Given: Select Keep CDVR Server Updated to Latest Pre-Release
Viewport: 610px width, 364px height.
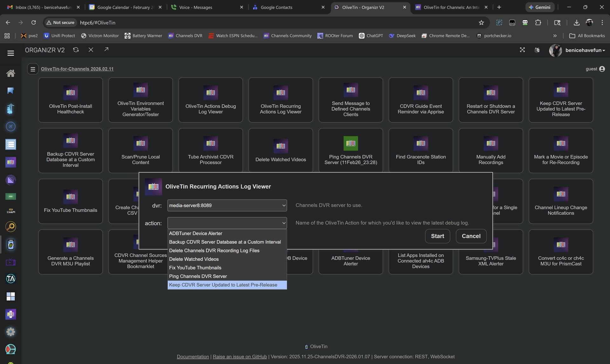Looking at the screenshot, I should [223, 285].
